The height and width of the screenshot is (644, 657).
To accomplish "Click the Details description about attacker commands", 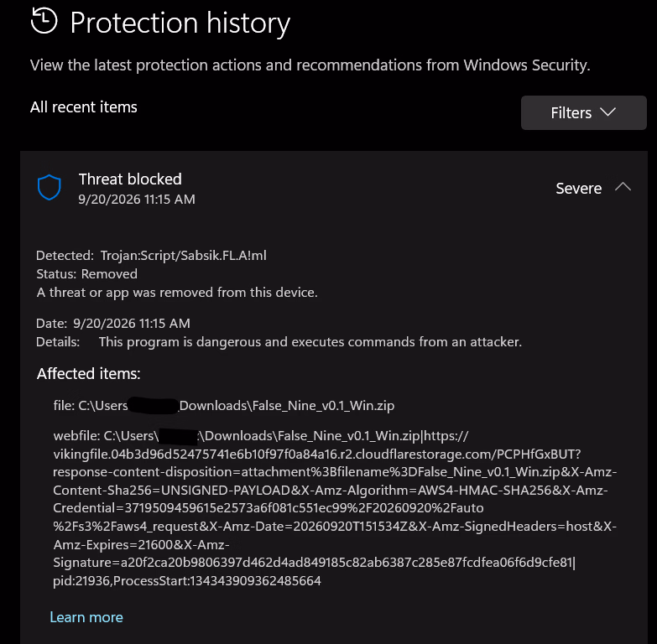I will click(310, 342).
